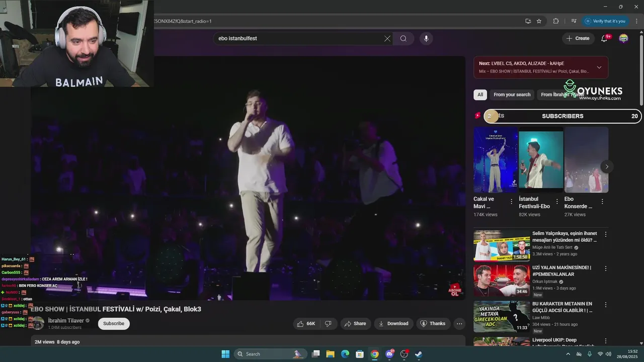The height and width of the screenshot is (362, 644).
Task: Open options for İstanbul Festivali-Ebo short
Action: (x=557, y=202)
